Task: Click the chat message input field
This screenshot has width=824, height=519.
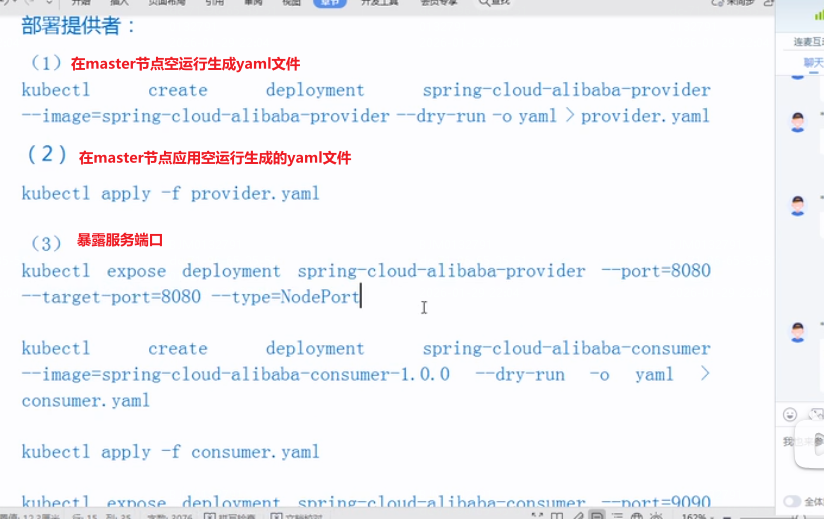Action: [804, 442]
